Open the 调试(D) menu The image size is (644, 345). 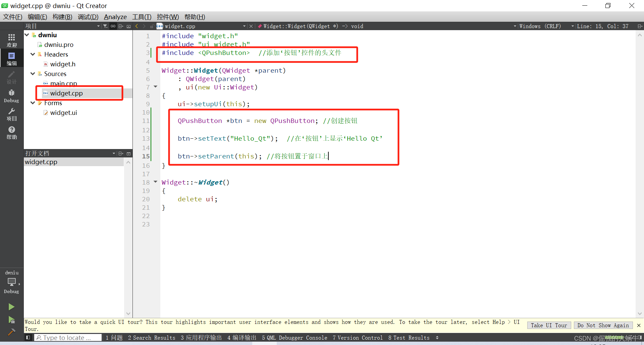[x=88, y=17]
